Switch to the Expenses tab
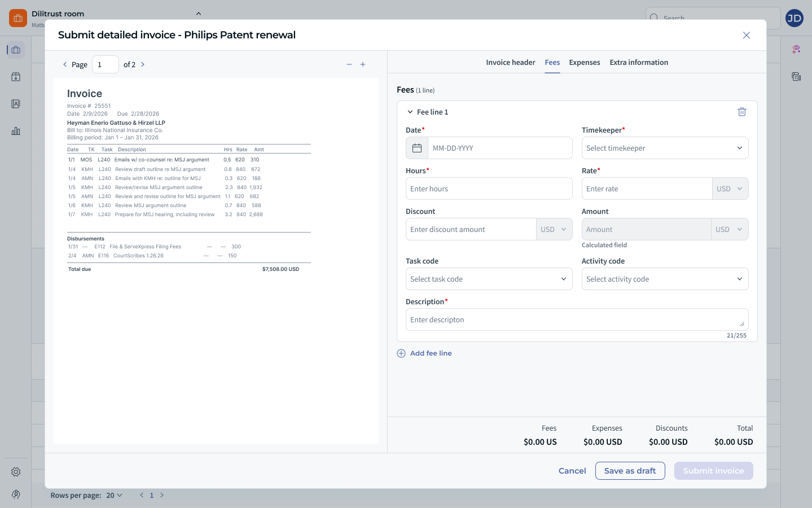The image size is (812, 508). 585,62
